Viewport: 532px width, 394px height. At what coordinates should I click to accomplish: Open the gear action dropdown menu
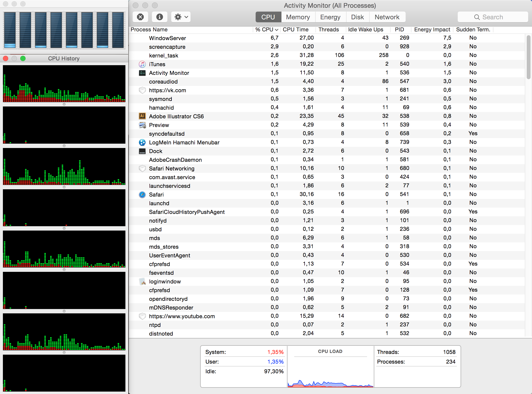pos(181,17)
